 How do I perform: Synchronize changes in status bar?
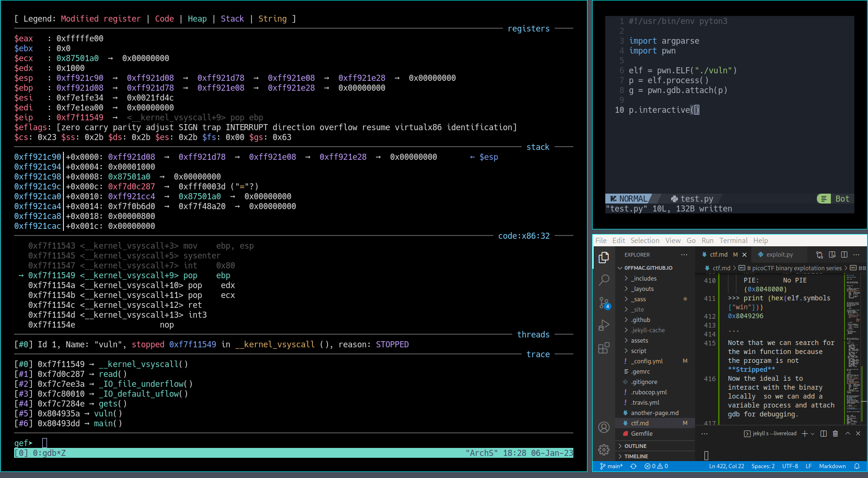[633, 466]
